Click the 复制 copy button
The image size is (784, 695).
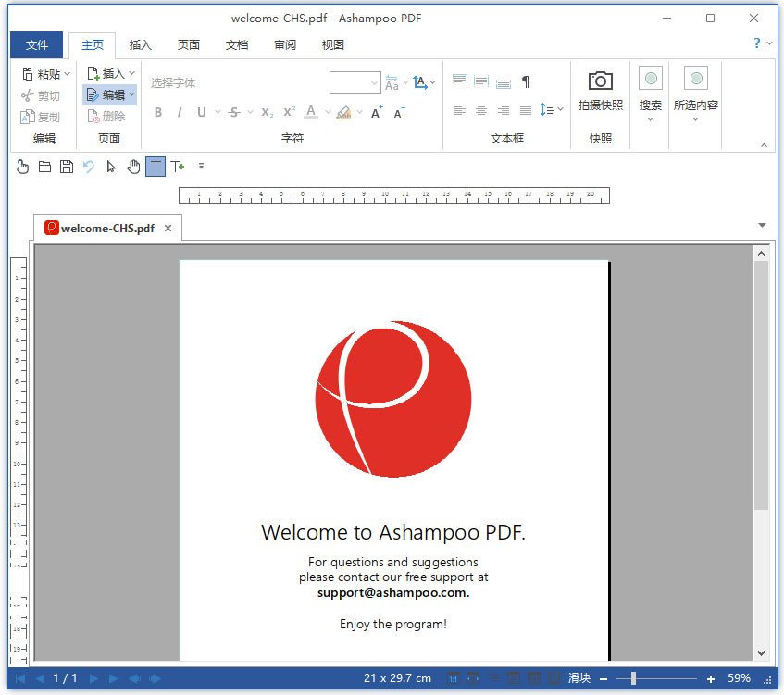pyautogui.click(x=40, y=117)
